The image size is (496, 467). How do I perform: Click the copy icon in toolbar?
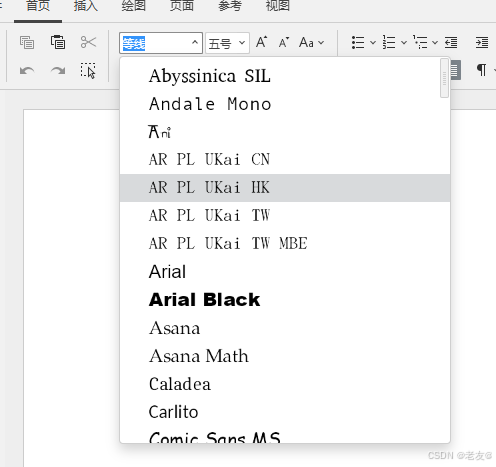pyautogui.click(x=27, y=42)
